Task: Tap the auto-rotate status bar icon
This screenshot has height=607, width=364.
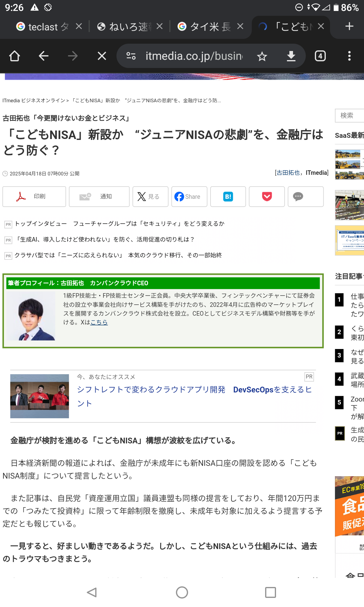Action: click(x=48, y=7)
